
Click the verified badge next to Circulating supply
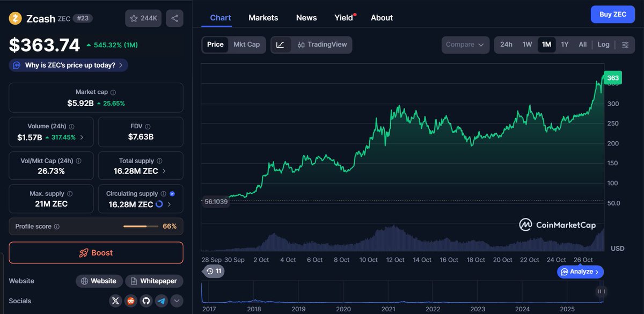[172, 194]
